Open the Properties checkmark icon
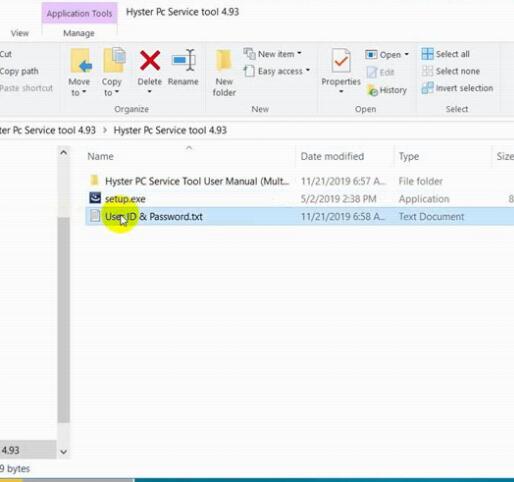 point(341,61)
